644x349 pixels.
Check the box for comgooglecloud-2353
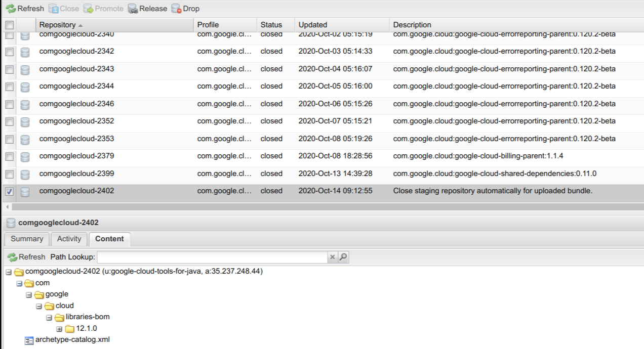[9, 139]
